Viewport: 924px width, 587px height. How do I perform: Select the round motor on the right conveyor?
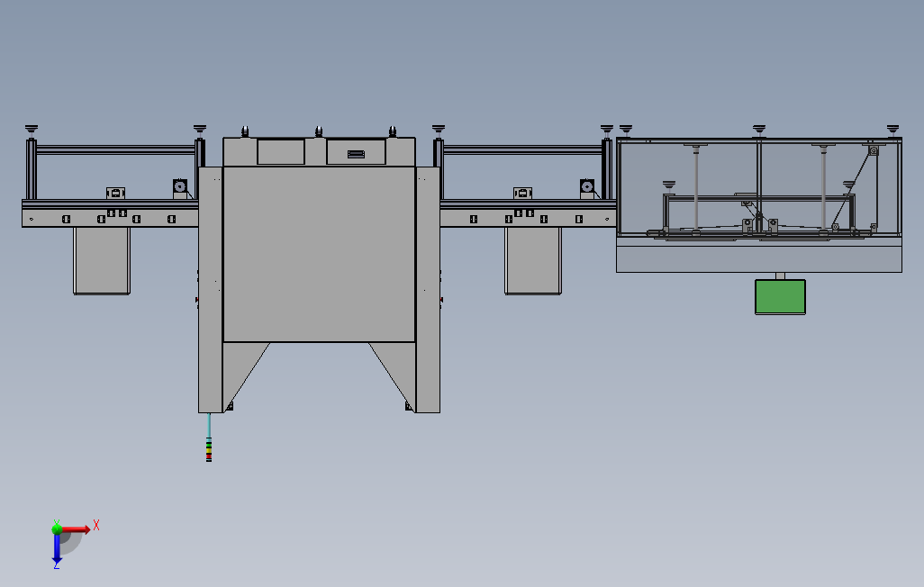click(x=587, y=186)
